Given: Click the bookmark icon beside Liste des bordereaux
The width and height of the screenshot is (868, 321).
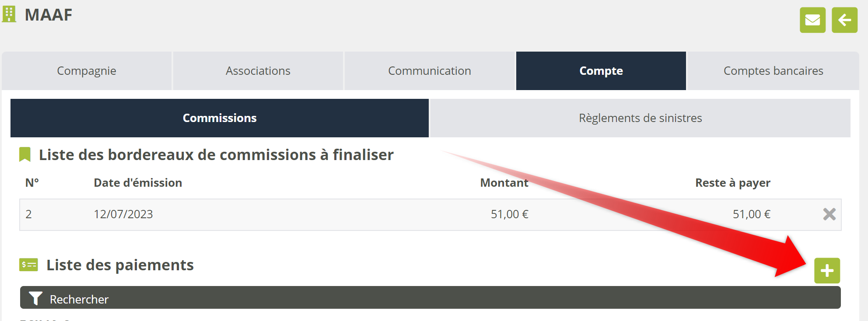Looking at the screenshot, I should 25,155.
